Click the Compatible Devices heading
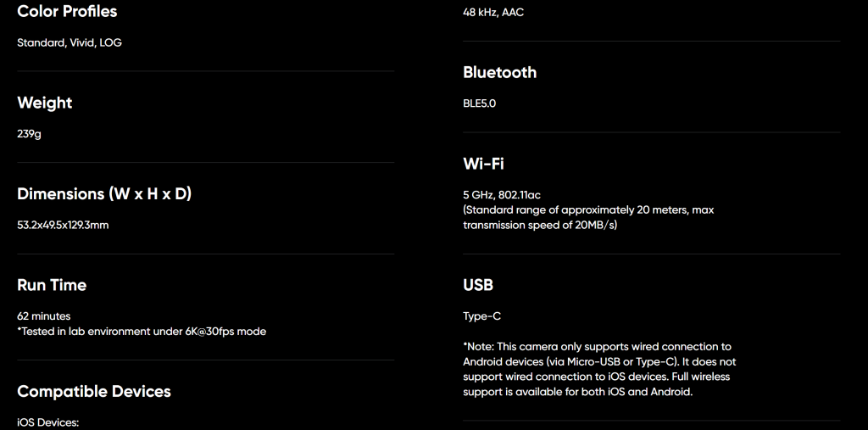 coord(94,391)
